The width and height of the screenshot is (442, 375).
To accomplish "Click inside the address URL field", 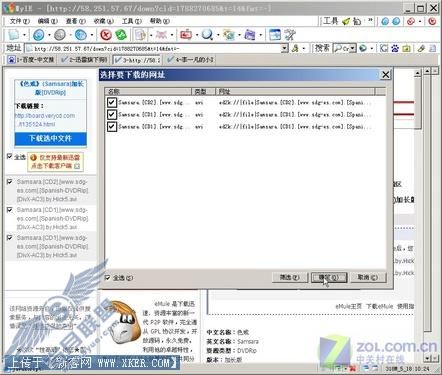I will pos(153,49).
